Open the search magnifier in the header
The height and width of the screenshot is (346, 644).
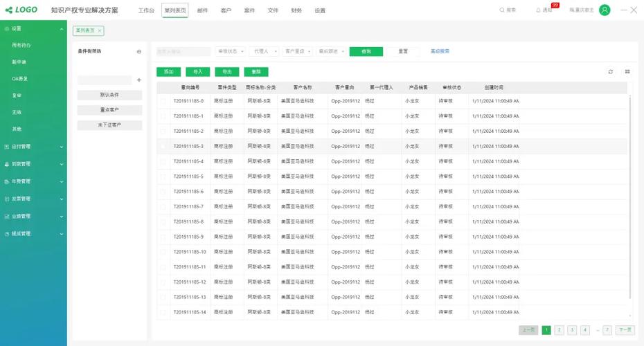click(502, 10)
